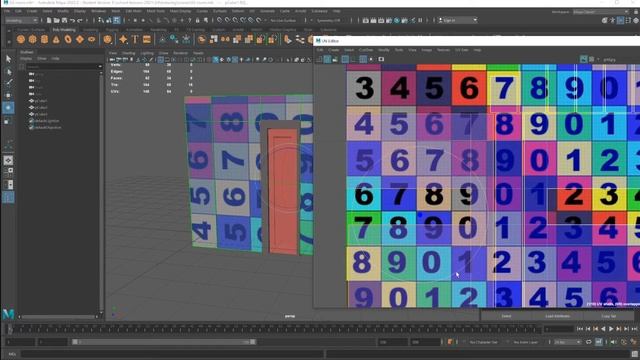Open the Sign In dropdown

[x=458, y=20]
